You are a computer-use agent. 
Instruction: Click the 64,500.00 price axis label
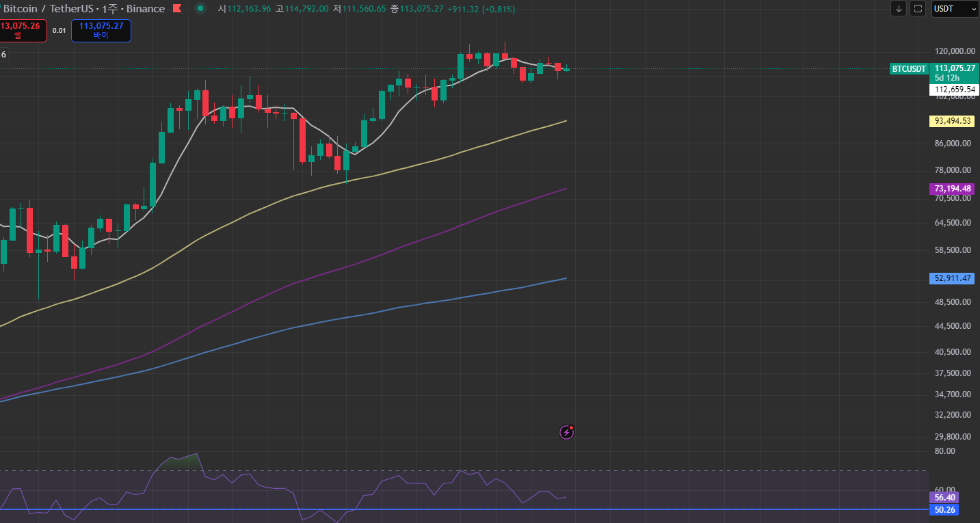pos(953,223)
